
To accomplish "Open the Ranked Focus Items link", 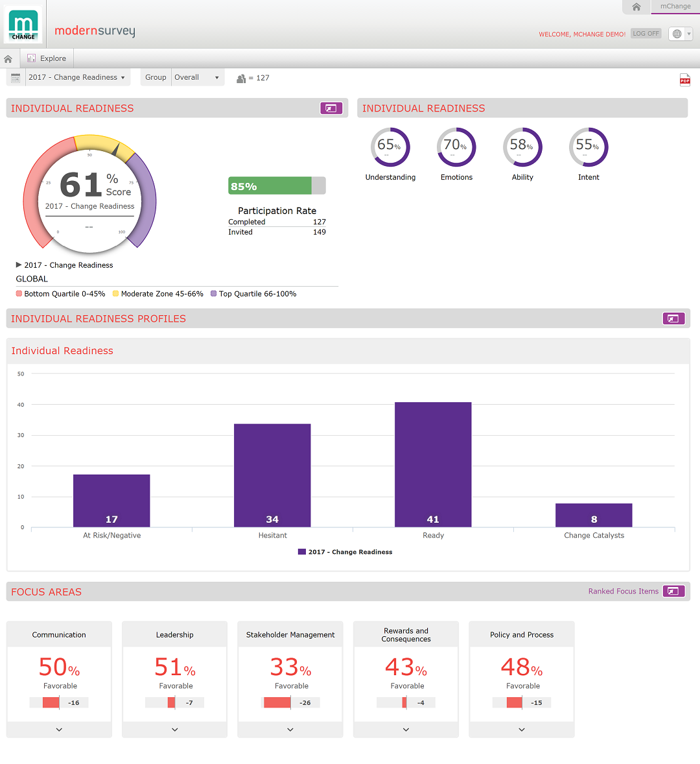I will [623, 591].
